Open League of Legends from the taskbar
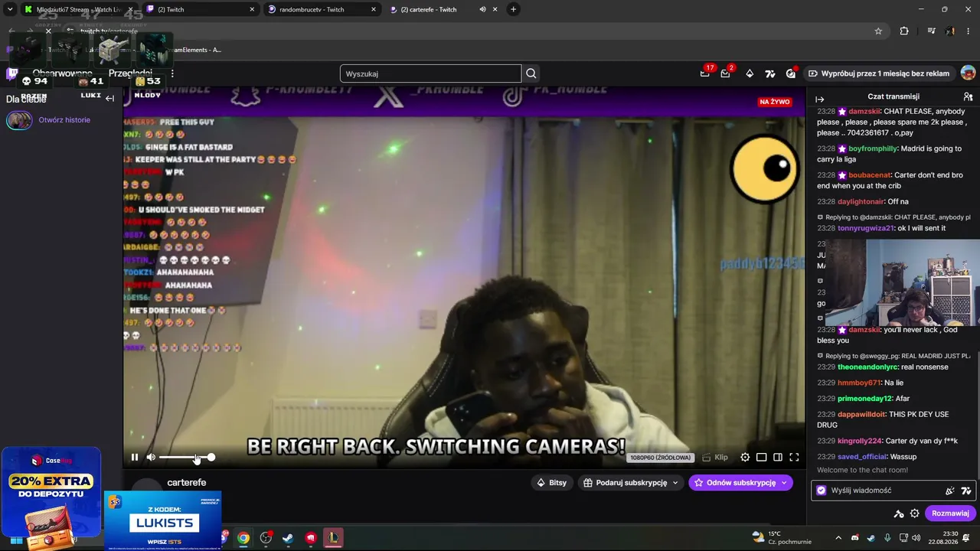Screen dimensions: 980x551 point(333,538)
